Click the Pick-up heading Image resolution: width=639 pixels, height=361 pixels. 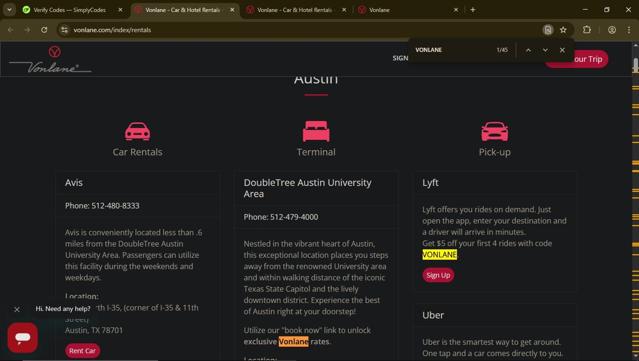pos(495,152)
